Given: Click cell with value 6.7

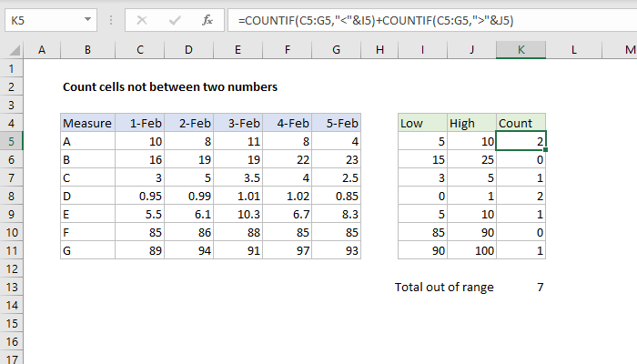Looking at the screenshot, I should pos(288,214).
